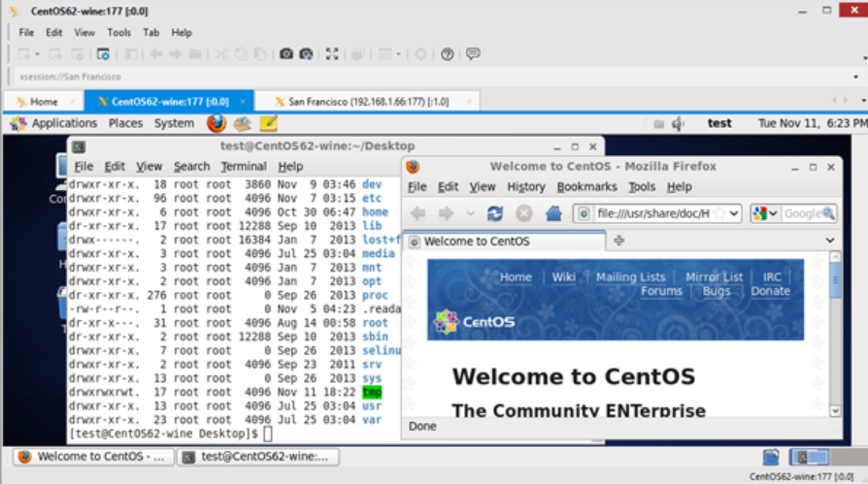Click Firefox Back arrow
Image resolution: width=868 pixels, height=484 pixels.
pyautogui.click(x=417, y=213)
